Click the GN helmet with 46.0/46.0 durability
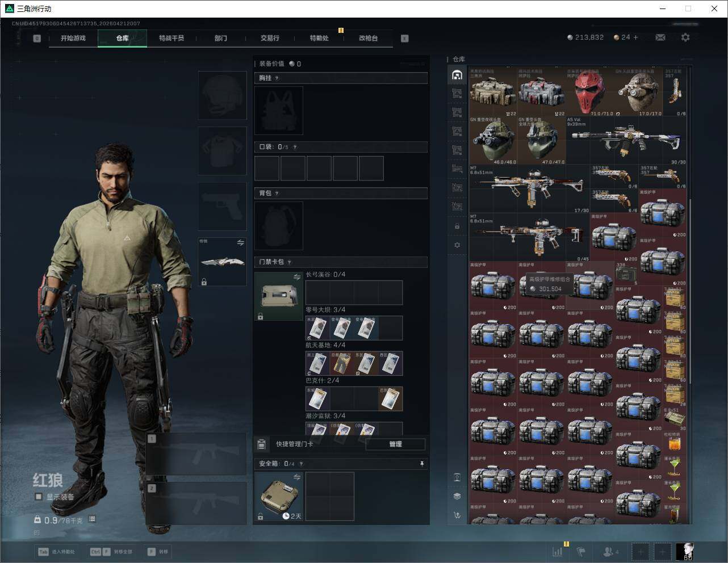Screen dimensions: 728x563 point(493,141)
